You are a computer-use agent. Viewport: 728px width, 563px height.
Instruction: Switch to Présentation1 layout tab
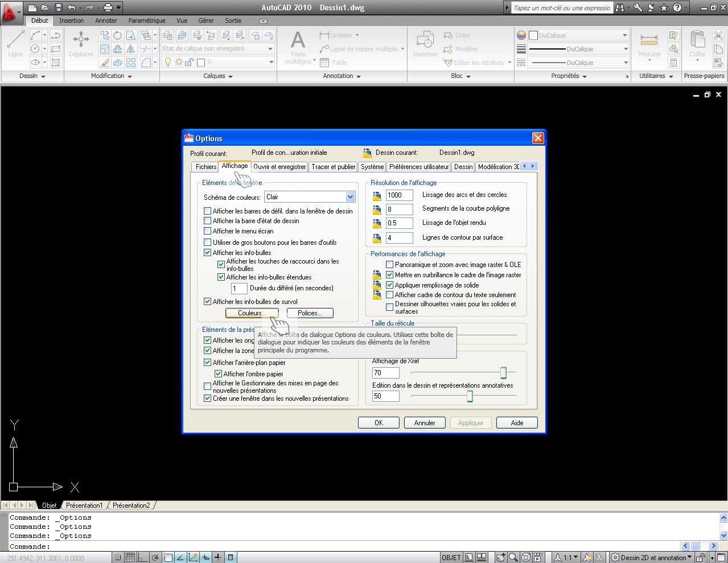tap(84, 506)
